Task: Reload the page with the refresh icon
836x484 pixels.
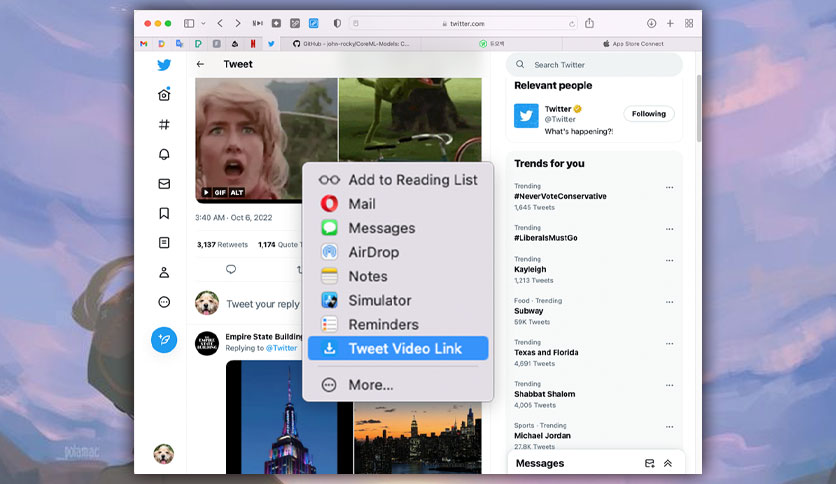Action: [572, 23]
